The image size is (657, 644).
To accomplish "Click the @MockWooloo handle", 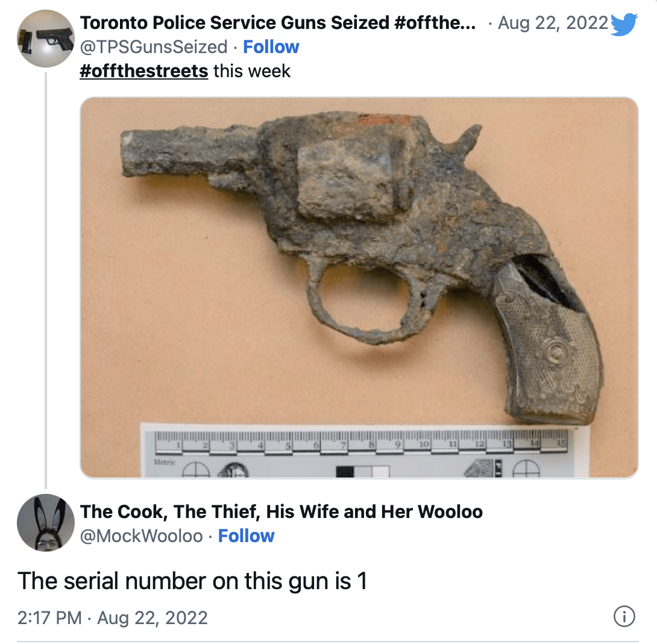I will click(141, 536).
